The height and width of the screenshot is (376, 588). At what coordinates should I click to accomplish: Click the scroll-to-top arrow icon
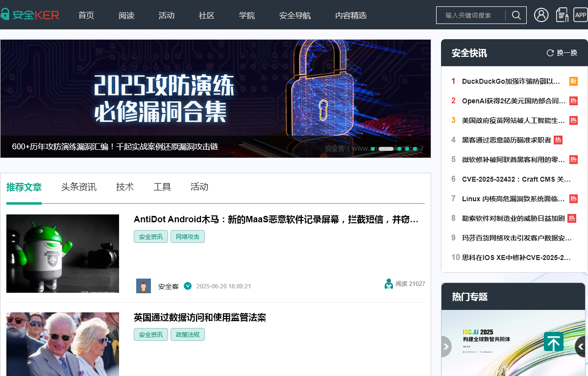[x=554, y=342]
